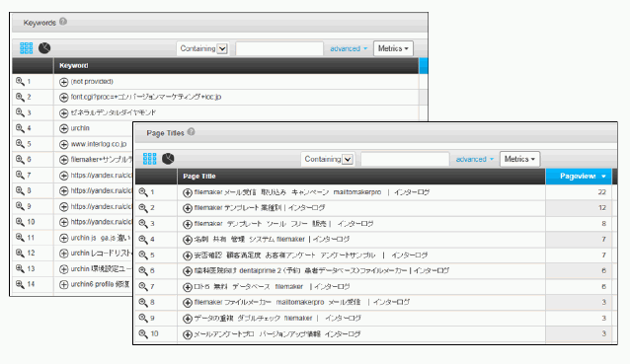Expand the font.cgi?proc keyword plus icon
Screen dimensions: 630x364
(x=63, y=97)
